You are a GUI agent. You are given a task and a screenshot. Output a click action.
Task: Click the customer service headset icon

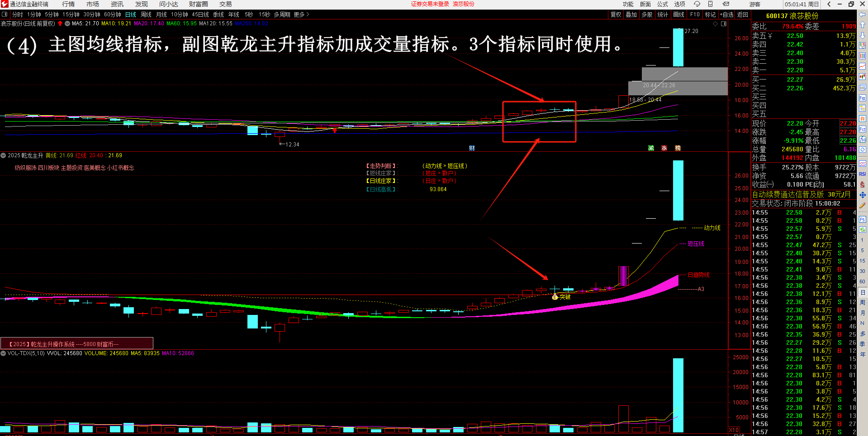click(x=697, y=4)
